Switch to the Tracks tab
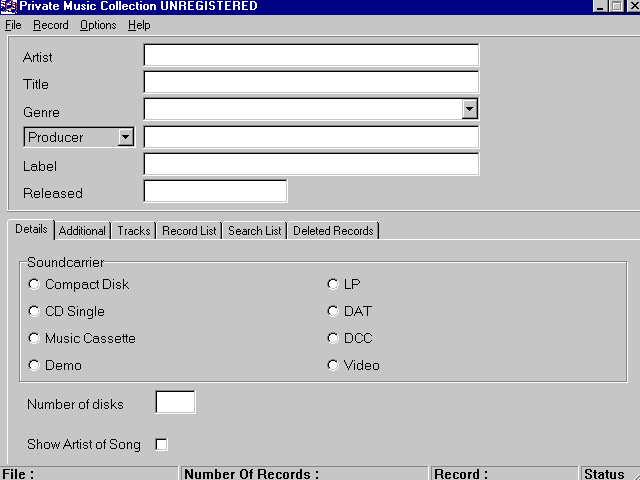Image resolution: width=640 pixels, height=480 pixels. click(133, 231)
